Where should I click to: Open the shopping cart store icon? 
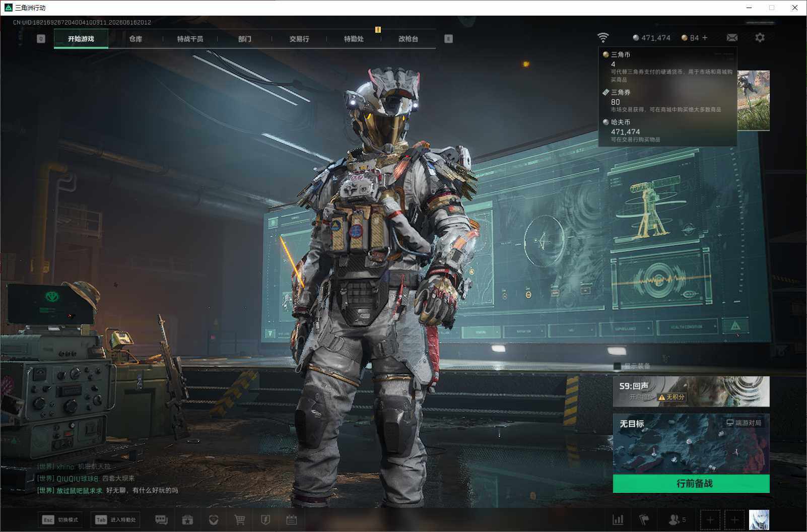(240, 520)
